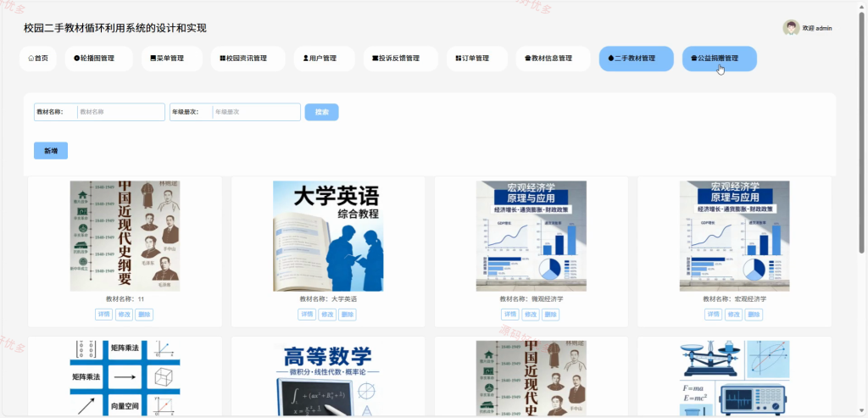868x418 pixels.
Task: Click the 搜索 button
Action: tap(321, 112)
